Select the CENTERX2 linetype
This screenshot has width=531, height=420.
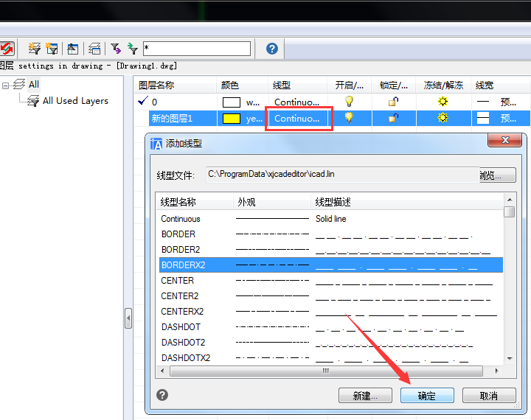(331, 312)
